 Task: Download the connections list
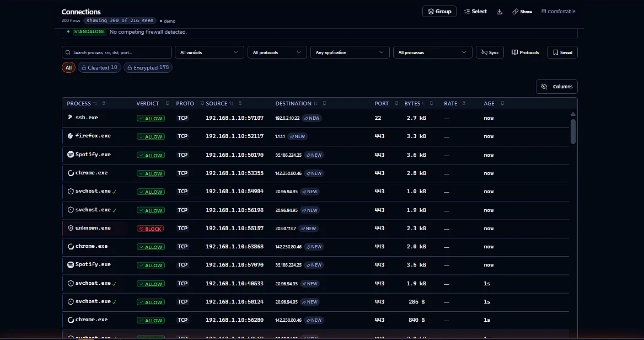click(x=500, y=12)
